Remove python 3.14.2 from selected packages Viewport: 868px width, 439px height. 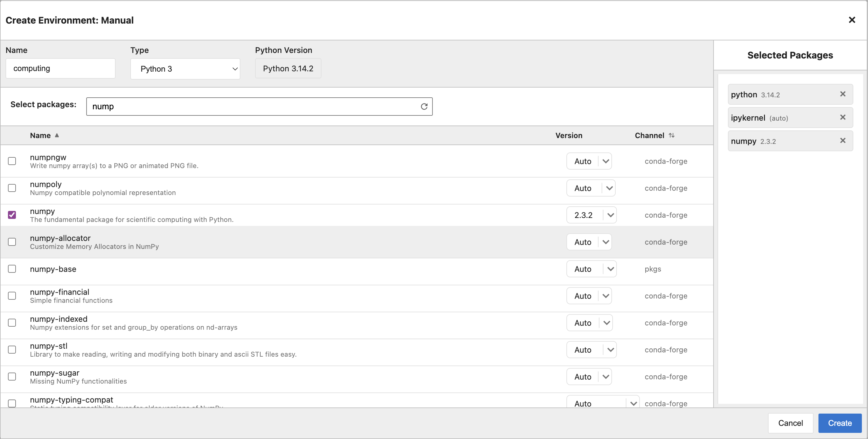point(842,94)
